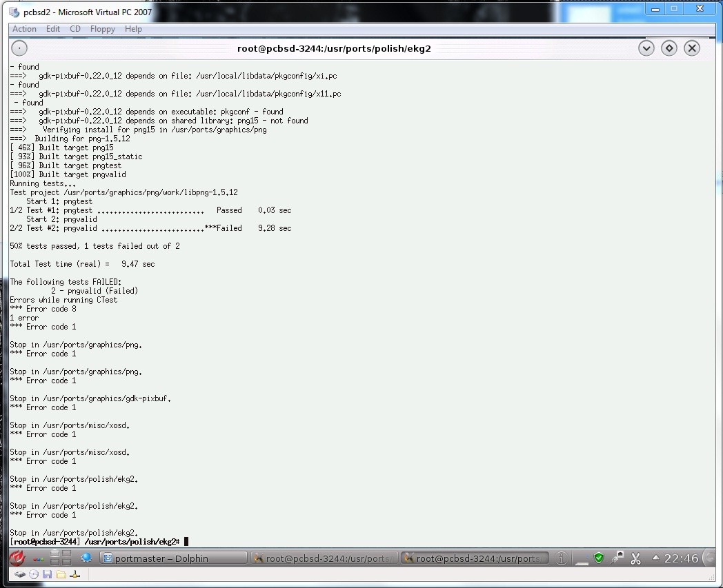Open the Floppy menu

coord(102,28)
